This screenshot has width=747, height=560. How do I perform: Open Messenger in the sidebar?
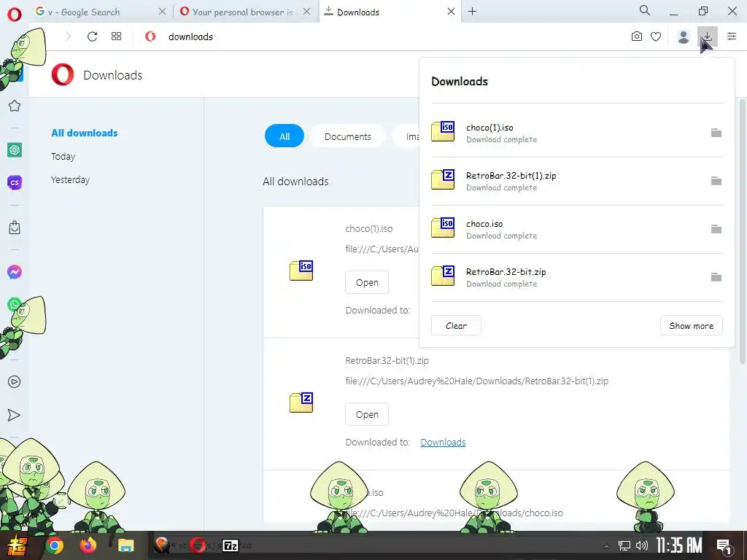(x=15, y=272)
